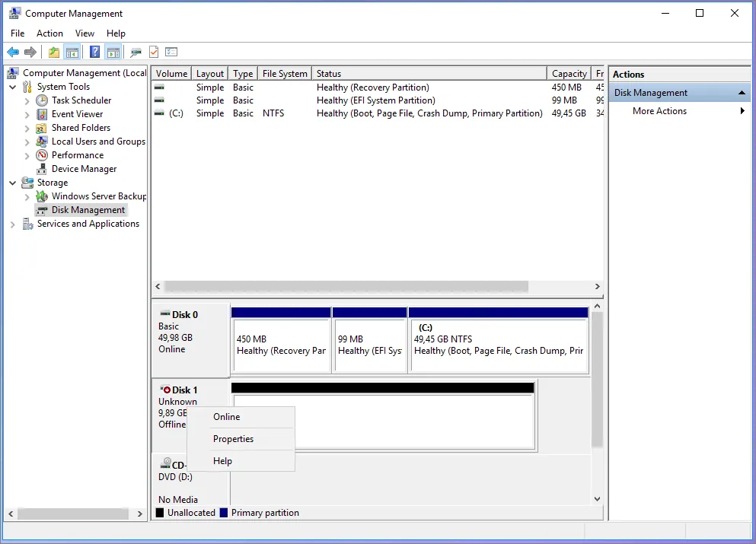Click the checklist settings toolbar icon
Image resolution: width=756 pixels, height=544 pixels.
(171, 52)
